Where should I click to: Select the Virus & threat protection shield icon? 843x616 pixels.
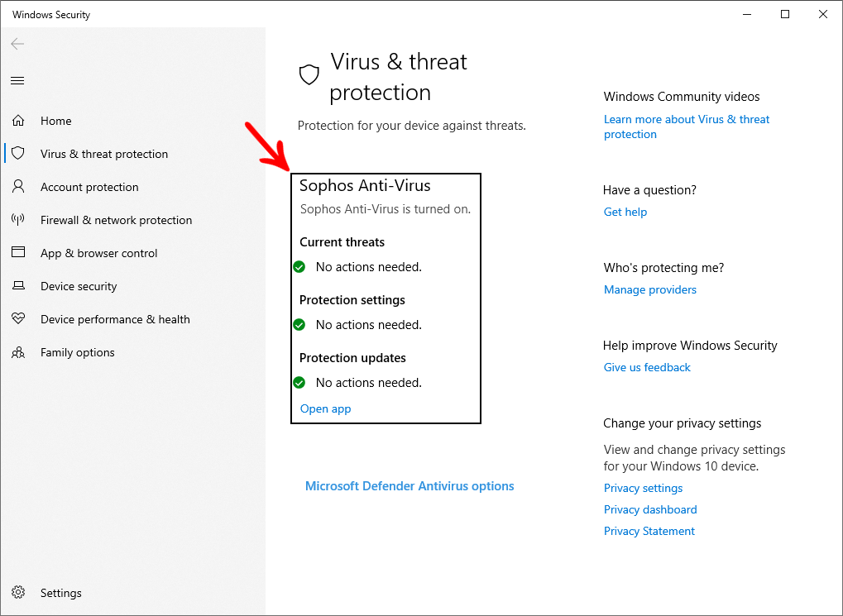coord(18,153)
